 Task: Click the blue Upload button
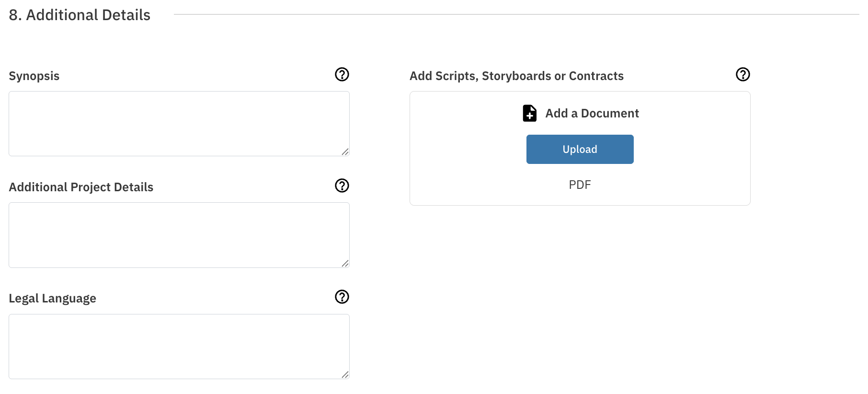pyautogui.click(x=580, y=149)
